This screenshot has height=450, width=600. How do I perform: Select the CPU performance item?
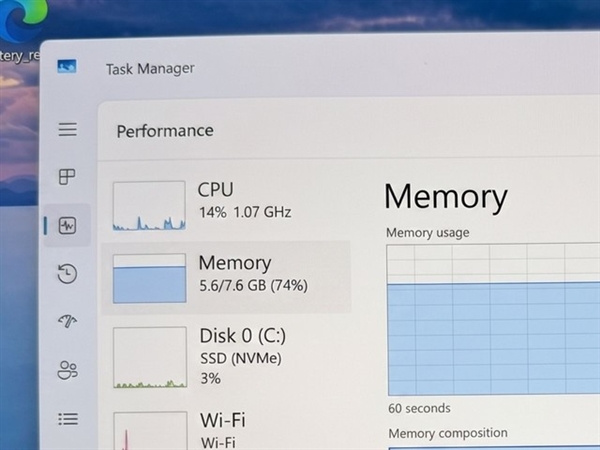[226, 205]
